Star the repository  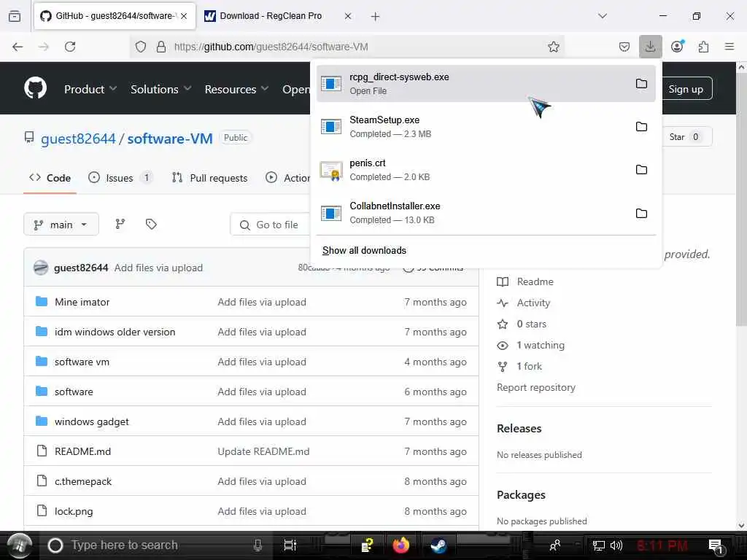(x=684, y=137)
